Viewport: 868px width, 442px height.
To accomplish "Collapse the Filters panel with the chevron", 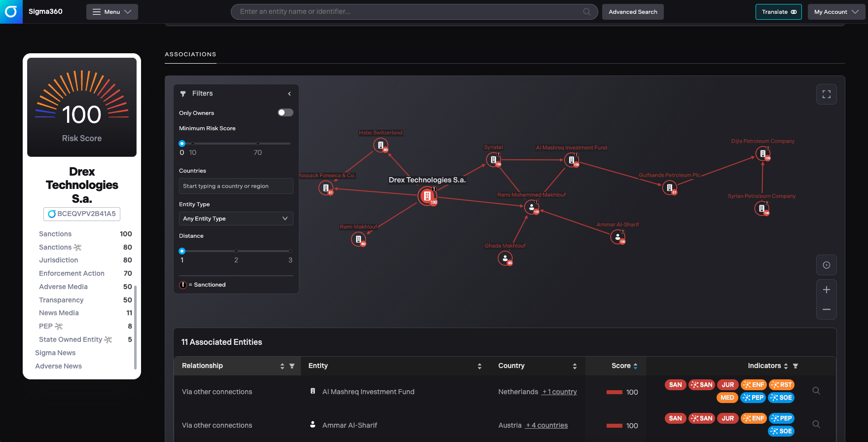I will coord(289,94).
